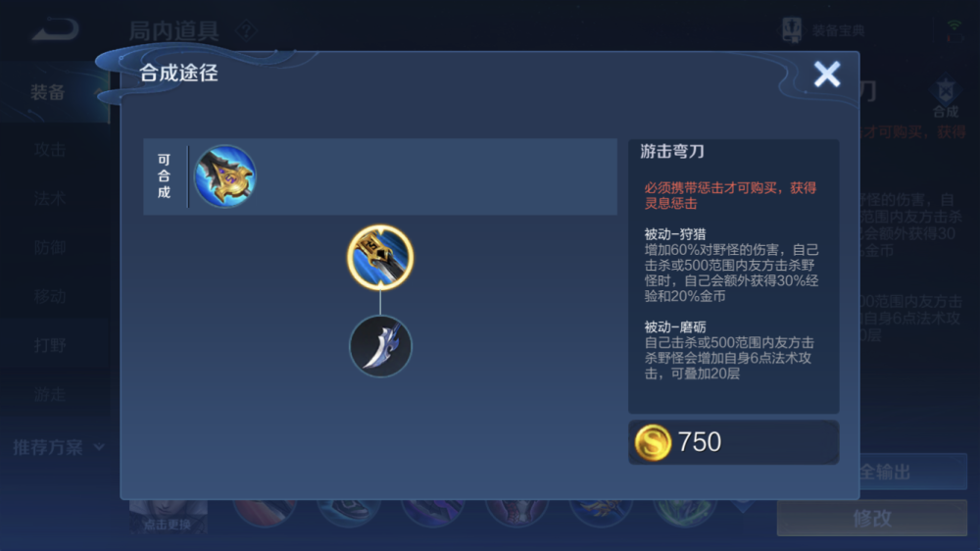The width and height of the screenshot is (980, 551).
Task: Close the 合成途径 dialog
Action: [x=827, y=75]
